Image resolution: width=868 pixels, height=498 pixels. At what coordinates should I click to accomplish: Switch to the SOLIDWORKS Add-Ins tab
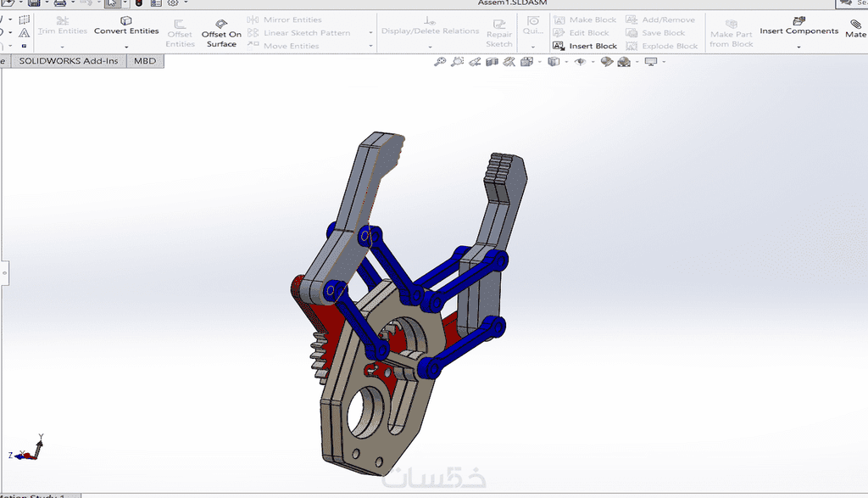[x=69, y=61]
